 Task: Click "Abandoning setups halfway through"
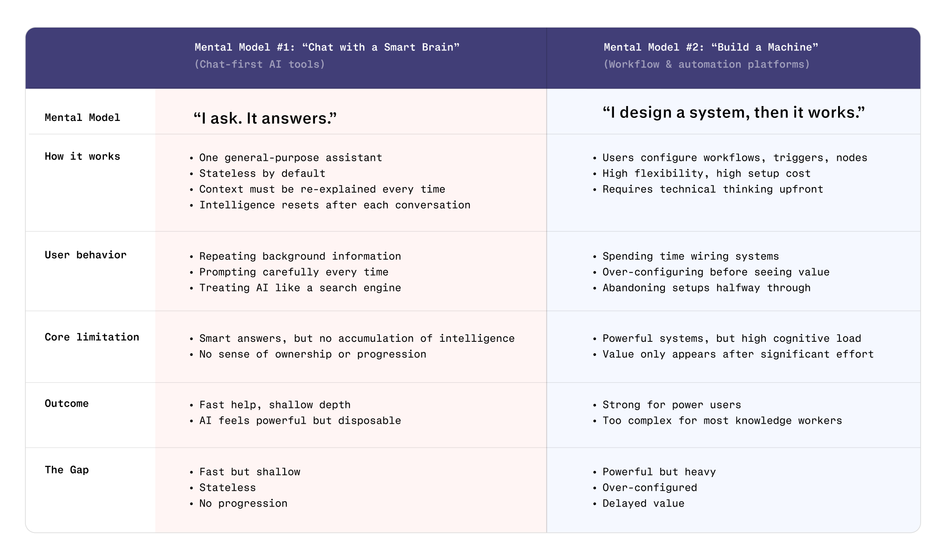pos(706,288)
